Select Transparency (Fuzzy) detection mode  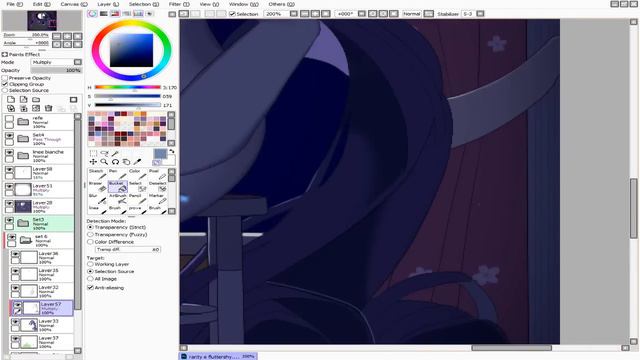[90, 235]
